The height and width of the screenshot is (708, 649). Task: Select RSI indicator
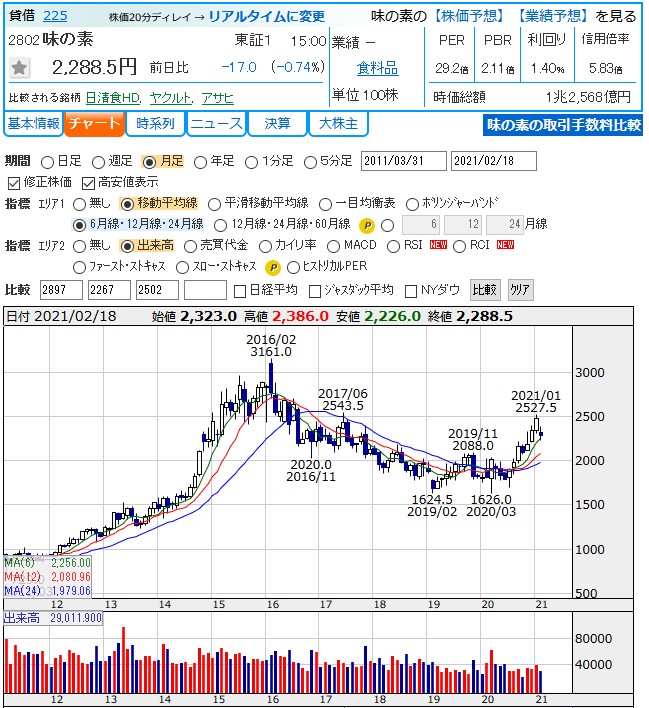click(393, 246)
